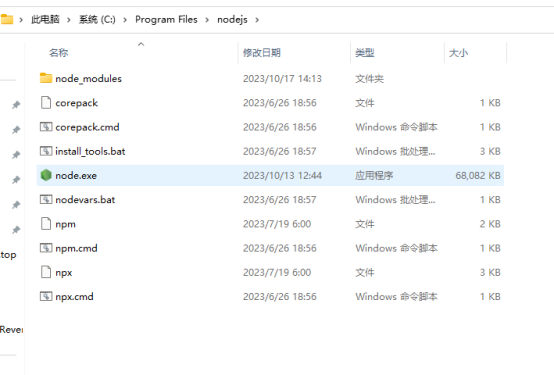Click the npx.cmd script icon
Image resolution: width=554 pixels, height=375 pixels.
[46, 296]
